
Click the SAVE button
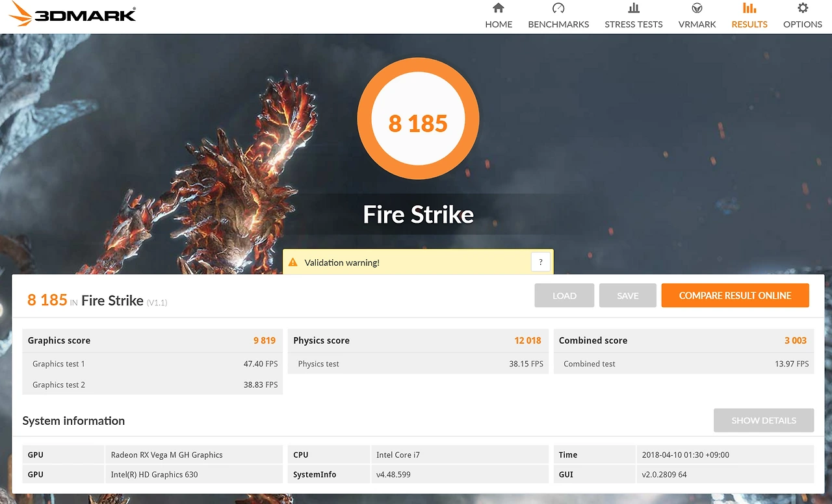[628, 296]
